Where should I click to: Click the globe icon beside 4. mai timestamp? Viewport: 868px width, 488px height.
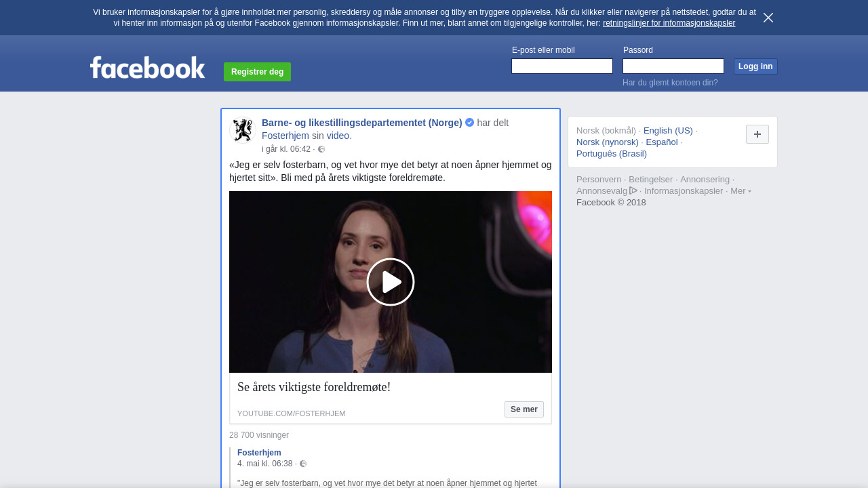(x=303, y=464)
